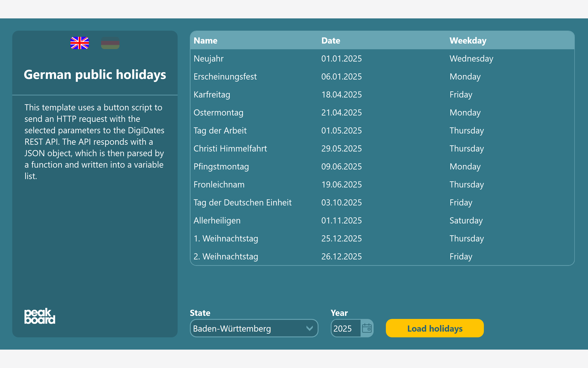The height and width of the screenshot is (368, 588).
Task: Click the German public holidays title
Action: (x=95, y=75)
